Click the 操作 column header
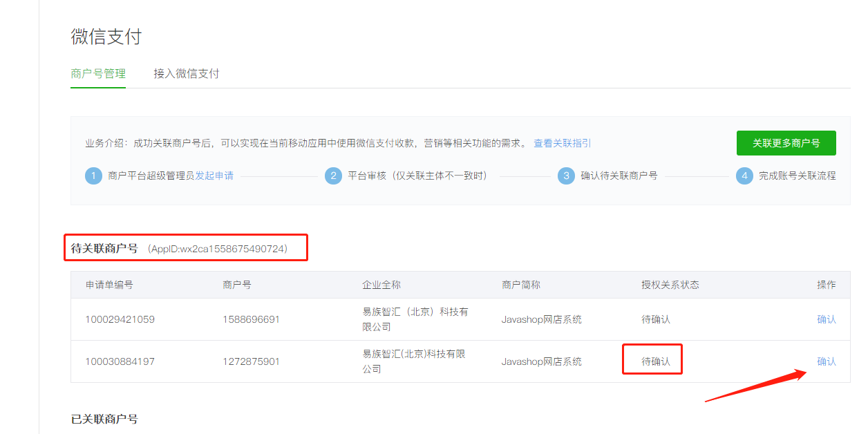 827,285
